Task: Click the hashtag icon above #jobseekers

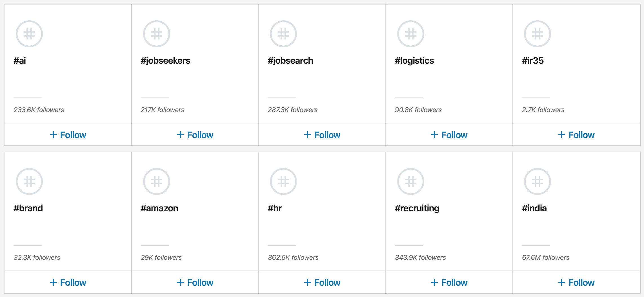Action: [156, 34]
